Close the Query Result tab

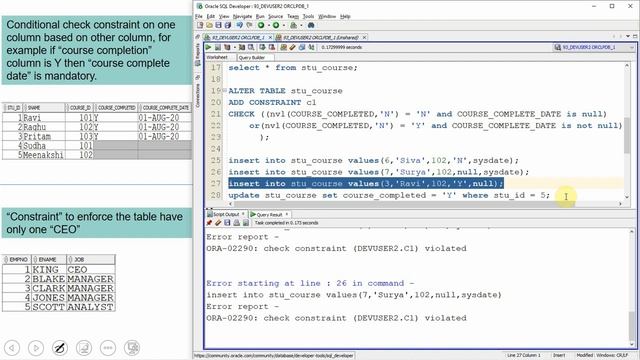287,214
